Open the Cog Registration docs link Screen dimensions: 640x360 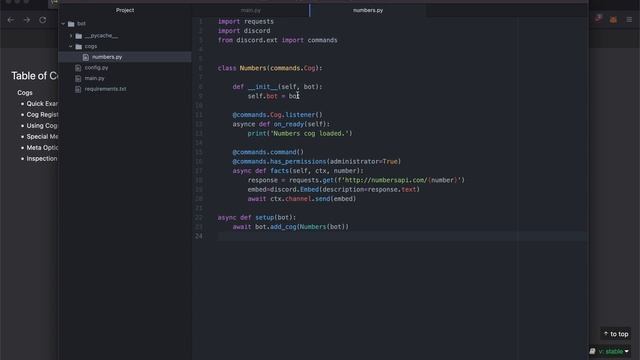(42, 115)
